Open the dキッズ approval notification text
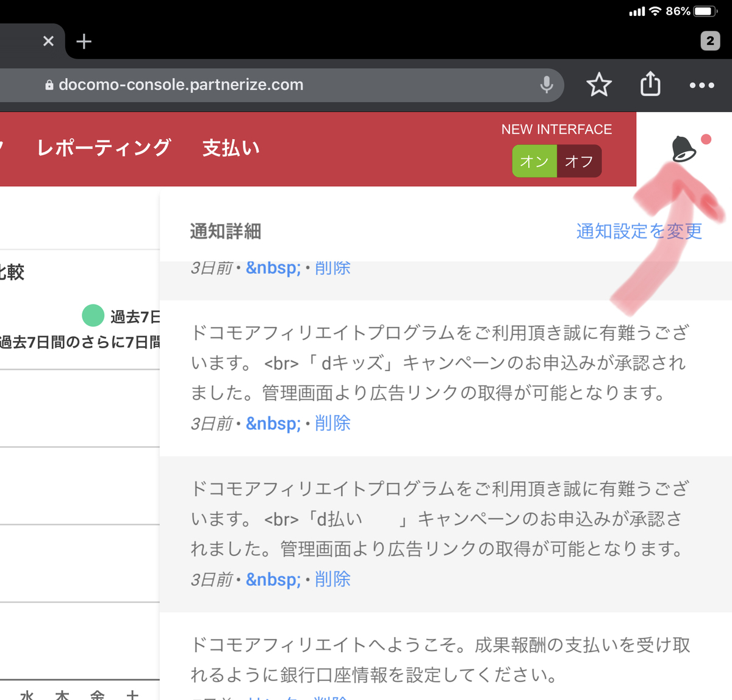732x700 pixels. pos(440,363)
